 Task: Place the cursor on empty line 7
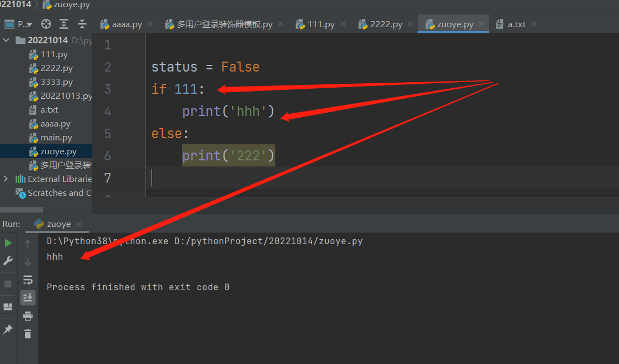(382, 178)
